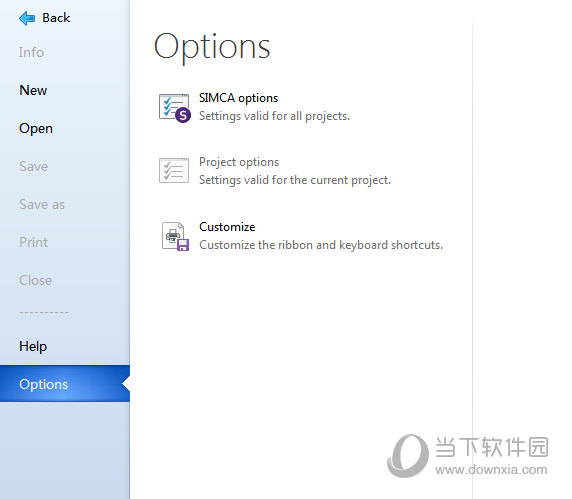
Task: Open the Info menu item
Action: (31, 52)
